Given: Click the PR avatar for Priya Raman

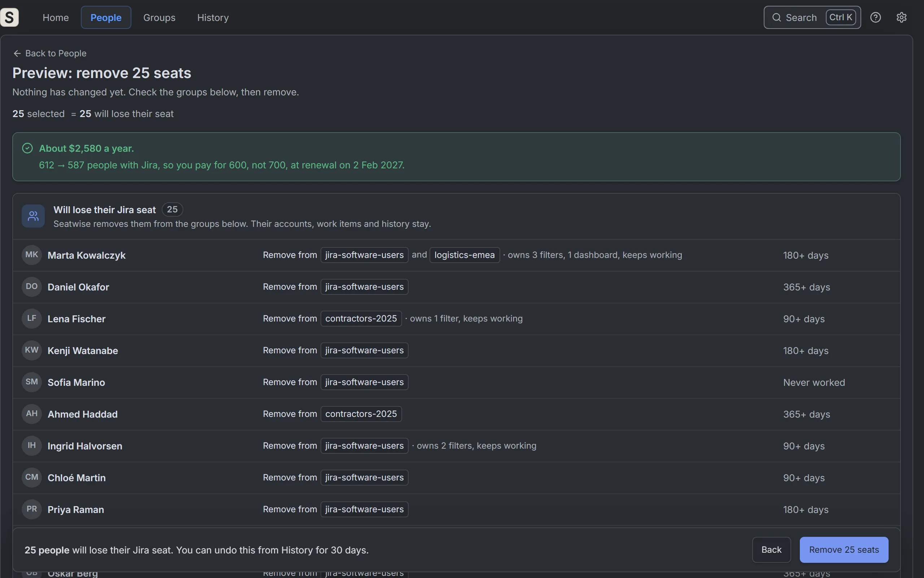Looking at the screenshot, I should click(32, 509).
